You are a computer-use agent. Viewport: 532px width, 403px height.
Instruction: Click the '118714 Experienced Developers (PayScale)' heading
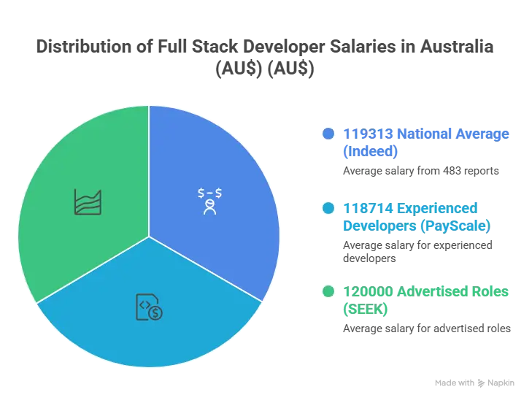417,217
